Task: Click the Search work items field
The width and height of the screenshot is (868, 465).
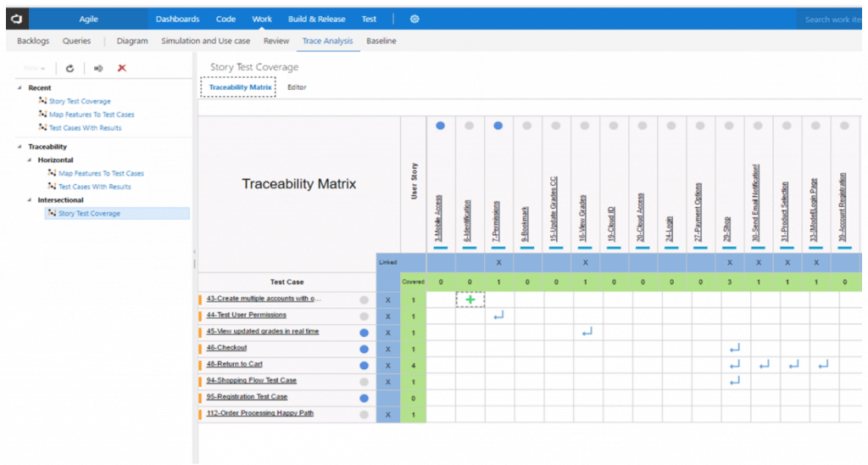Action: click(x=831, y=20)
